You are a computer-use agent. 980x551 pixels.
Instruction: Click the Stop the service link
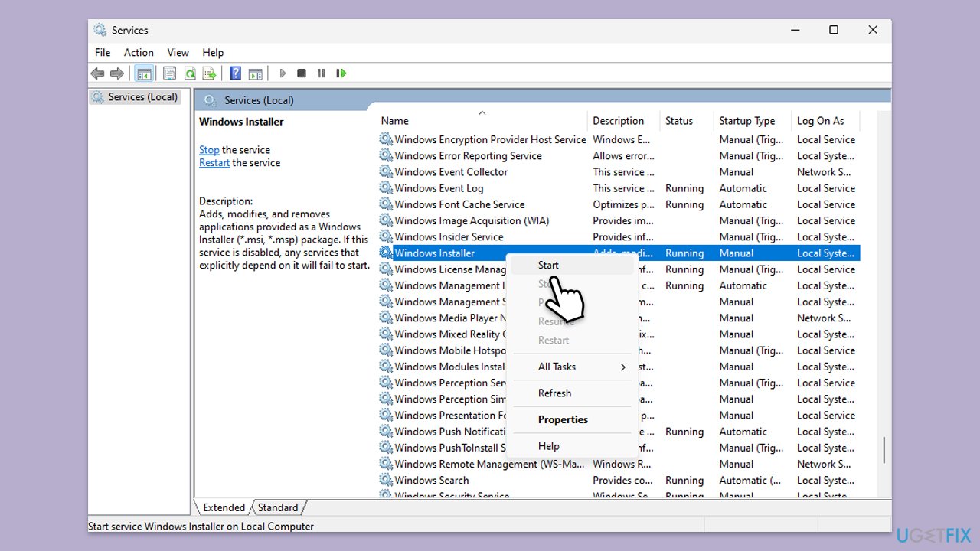[x=209, y=150]
